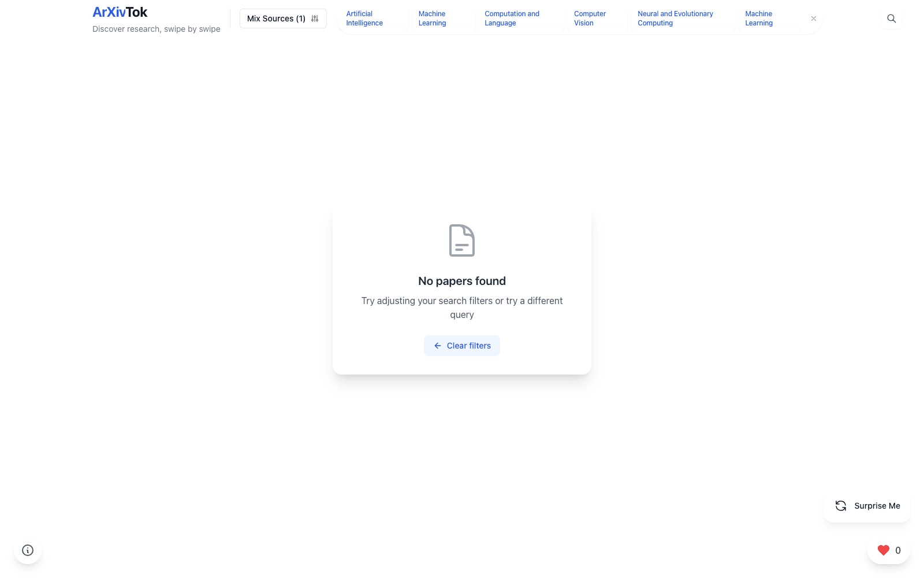The height and width of the screenshot is (578, 924).
Task: Click the ArXivTok logo
Action: (120, 12)
